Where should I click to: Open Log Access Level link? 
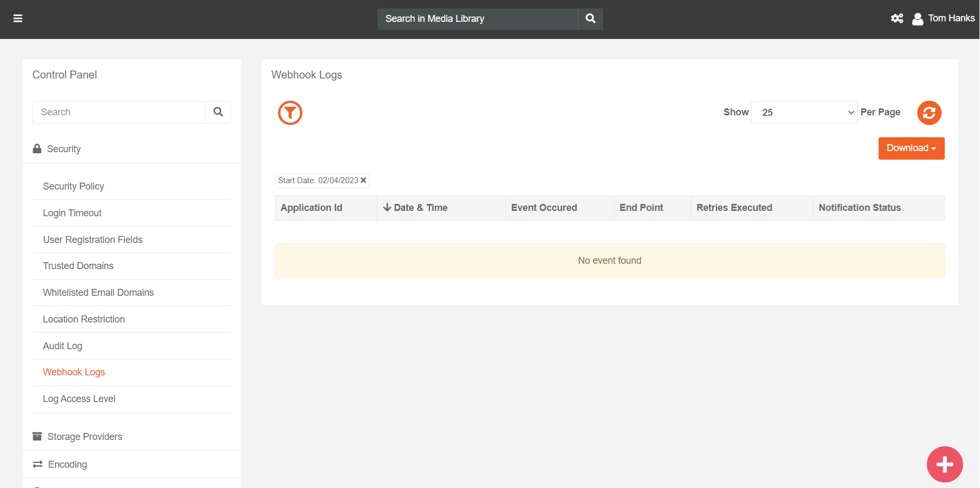click(79, 399)
